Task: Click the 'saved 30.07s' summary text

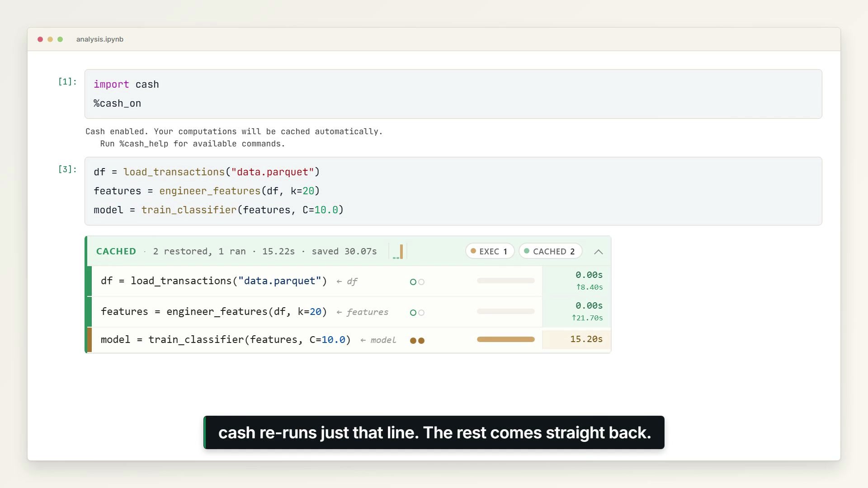Action: tap(344, 251)
